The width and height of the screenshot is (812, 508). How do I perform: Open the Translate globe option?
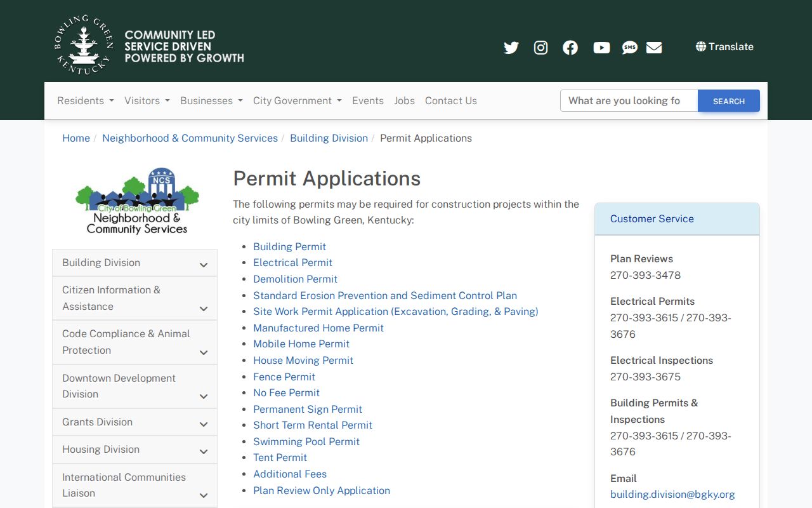[x=724, y=46]
